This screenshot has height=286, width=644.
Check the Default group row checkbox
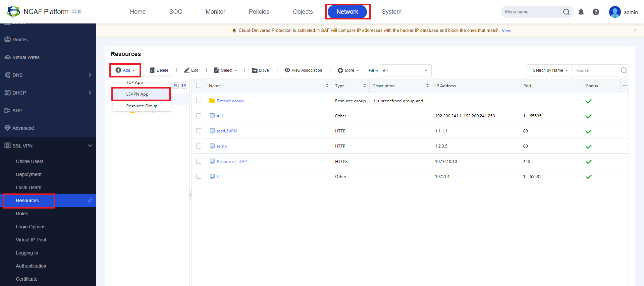tap(199, 101)
